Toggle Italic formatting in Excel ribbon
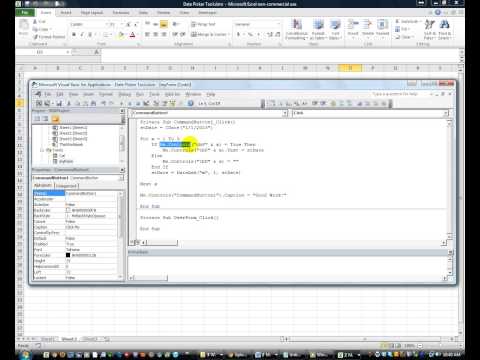The width and height of the screenshot is (480, 360). (x=82, y=35)
